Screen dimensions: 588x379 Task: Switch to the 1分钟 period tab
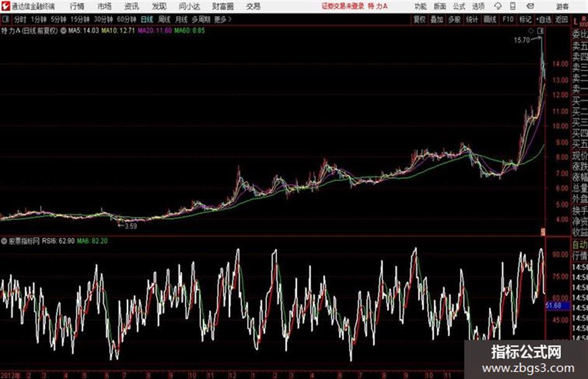pyautogui.click(x=39, y=19)
